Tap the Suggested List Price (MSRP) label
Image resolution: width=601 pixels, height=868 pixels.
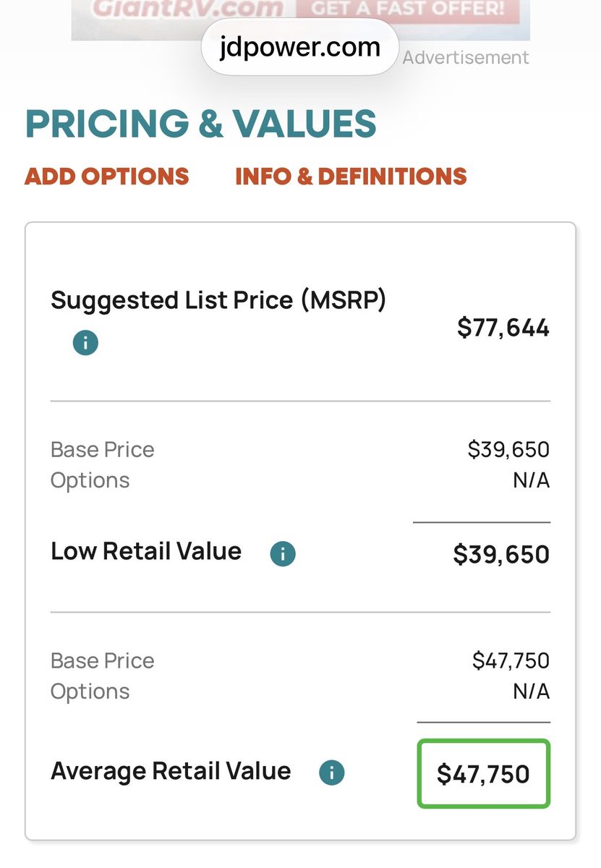click(x=218, y=299)
